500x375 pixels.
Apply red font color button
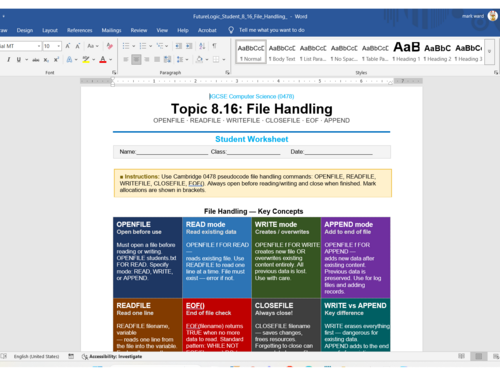point(103,60)
